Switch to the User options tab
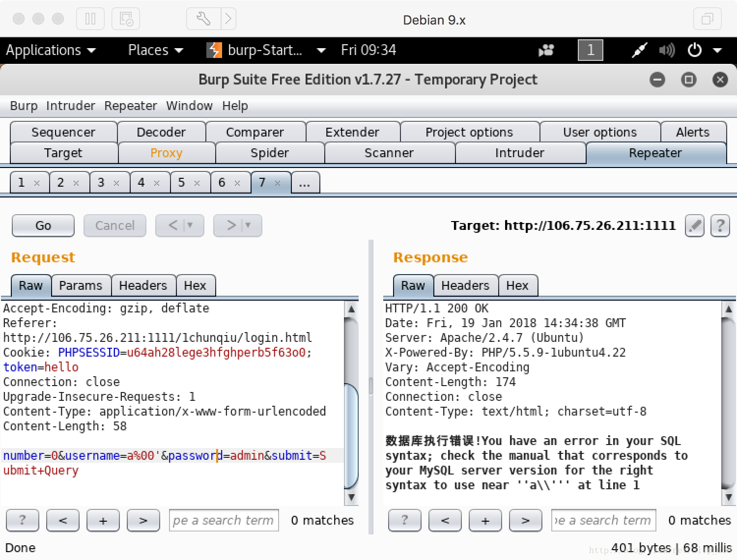This screenshot has width=737, height=560. pyautogui.click(x=600, y=132)
